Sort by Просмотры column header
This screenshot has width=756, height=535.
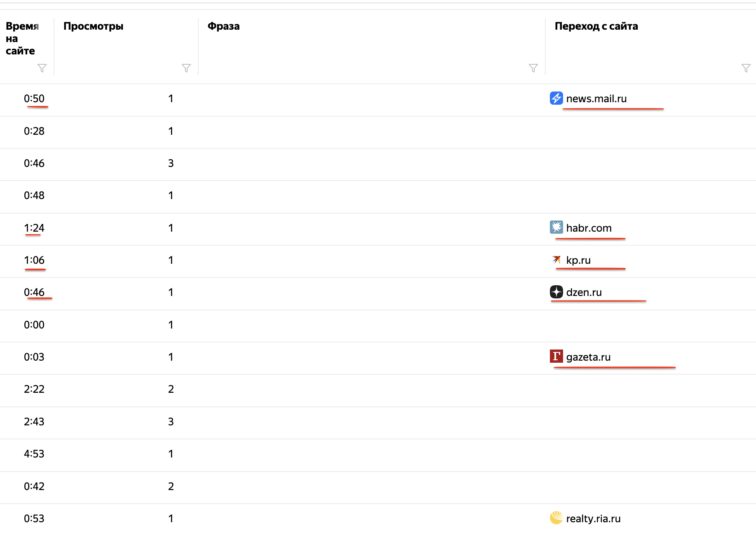(94, 26)
